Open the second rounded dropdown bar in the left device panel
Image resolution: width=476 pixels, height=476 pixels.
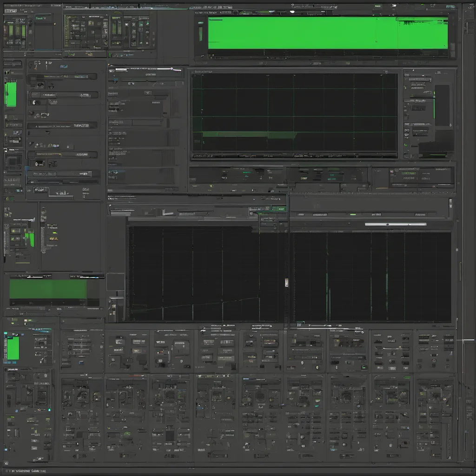tap(63, 125)
